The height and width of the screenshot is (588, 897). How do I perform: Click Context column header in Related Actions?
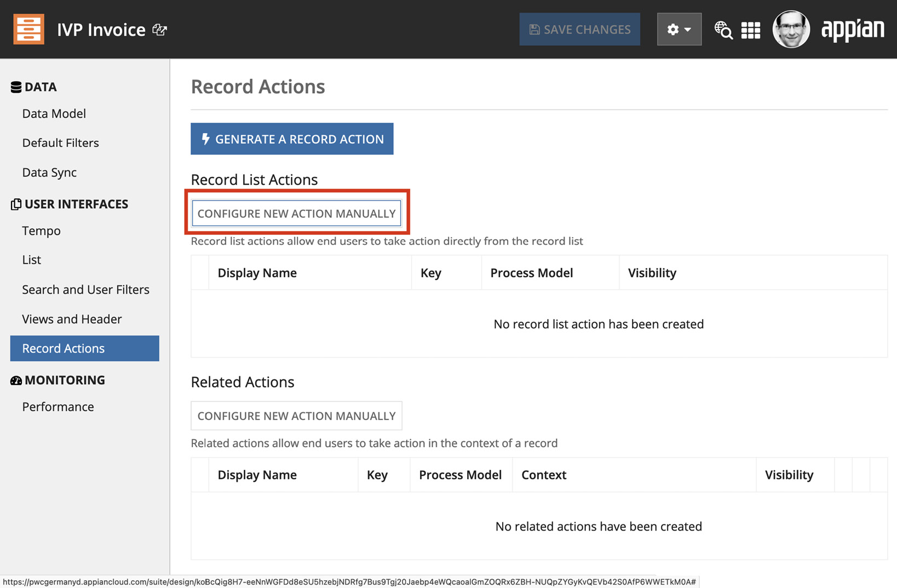(x=544, y=475)
